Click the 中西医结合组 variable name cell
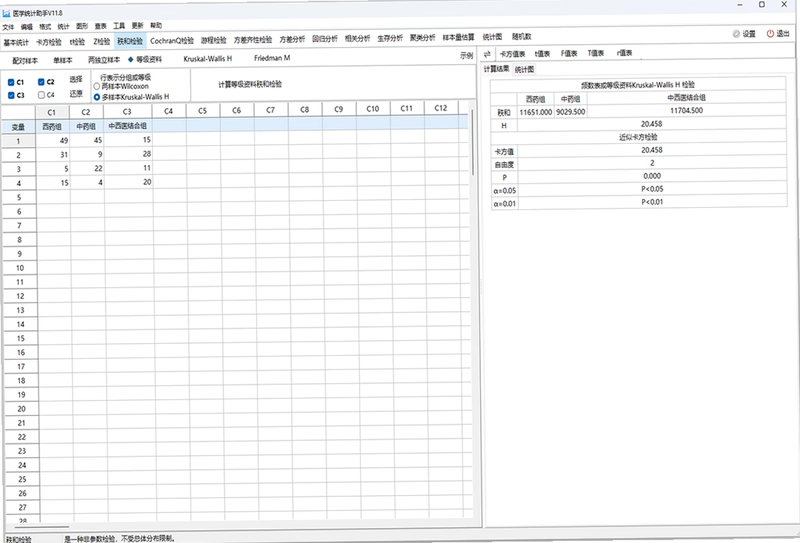800x543 pixels. pos(128,126)
